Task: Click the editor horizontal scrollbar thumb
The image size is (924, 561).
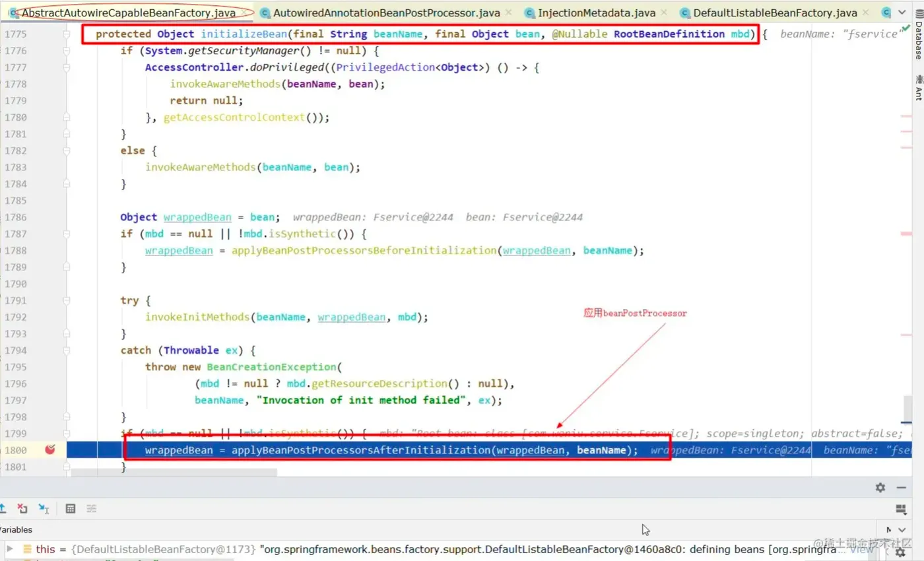Action: coord(174,473)
